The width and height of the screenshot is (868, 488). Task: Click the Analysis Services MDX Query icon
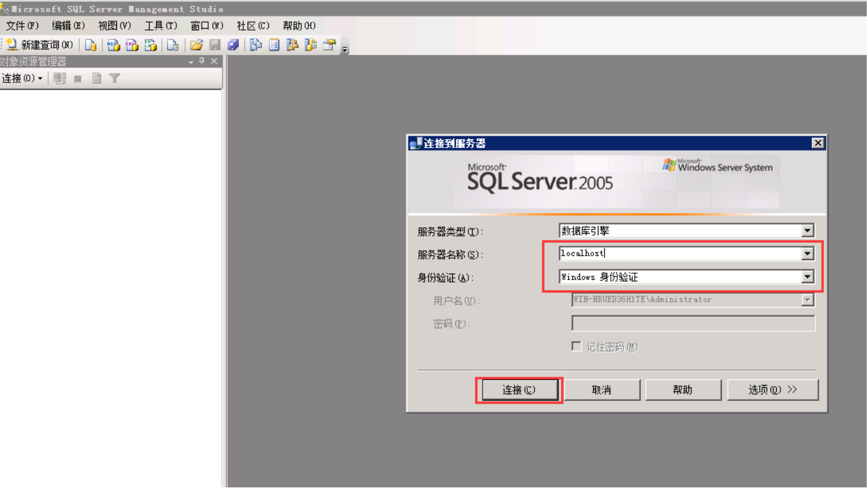tap(113, 45)
